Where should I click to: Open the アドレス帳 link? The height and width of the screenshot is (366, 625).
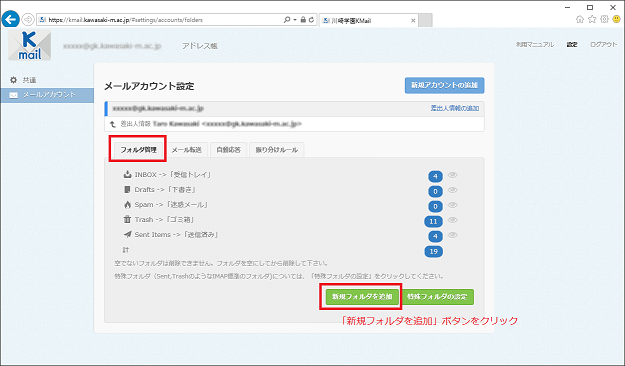[200, 46]
